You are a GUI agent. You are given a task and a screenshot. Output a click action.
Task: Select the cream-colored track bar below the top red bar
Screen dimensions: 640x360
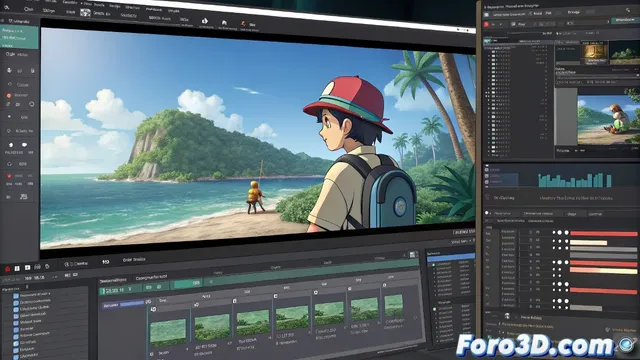tap(589, 243)
